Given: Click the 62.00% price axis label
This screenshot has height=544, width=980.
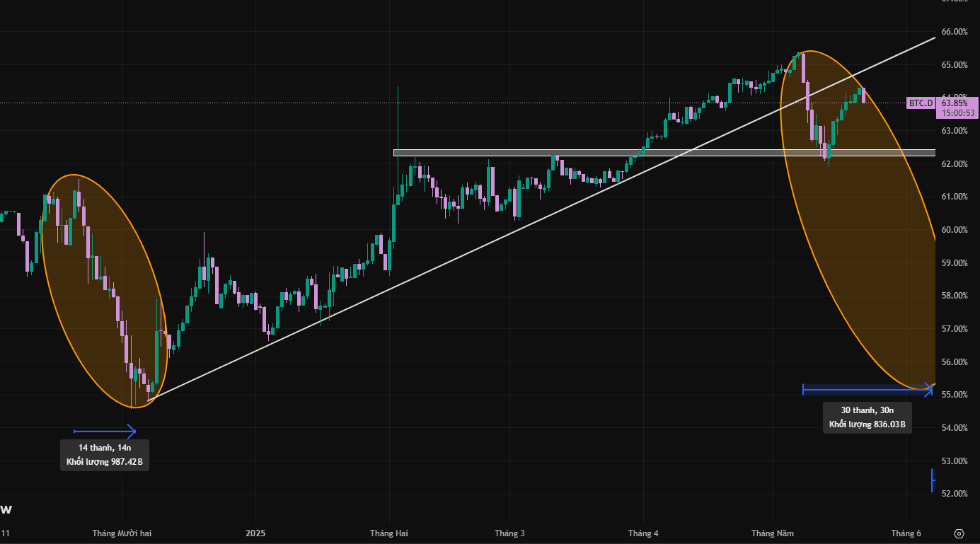Looking at the screenshot, I should 955,164.
